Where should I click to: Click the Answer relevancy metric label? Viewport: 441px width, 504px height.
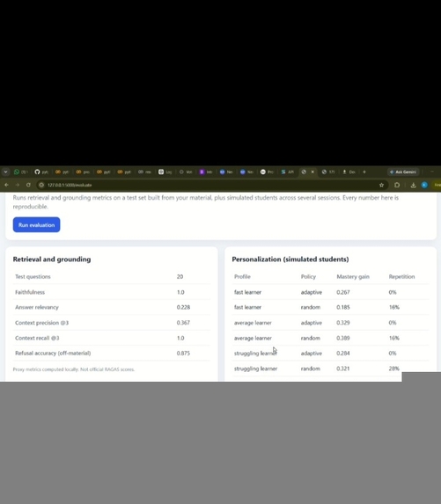[x=37, y=307]
